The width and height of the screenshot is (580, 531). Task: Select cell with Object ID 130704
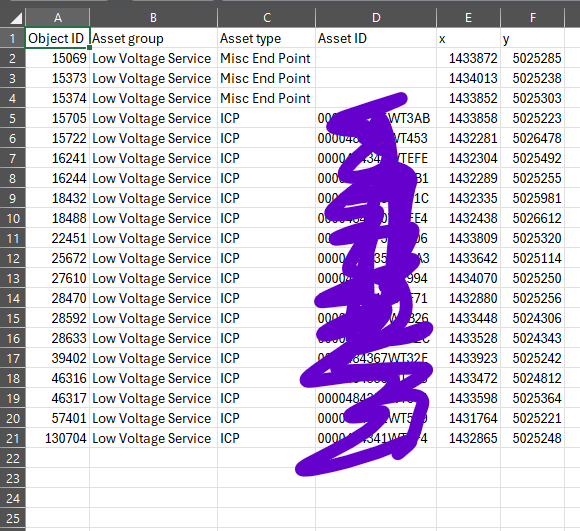[x=57, y=438]
